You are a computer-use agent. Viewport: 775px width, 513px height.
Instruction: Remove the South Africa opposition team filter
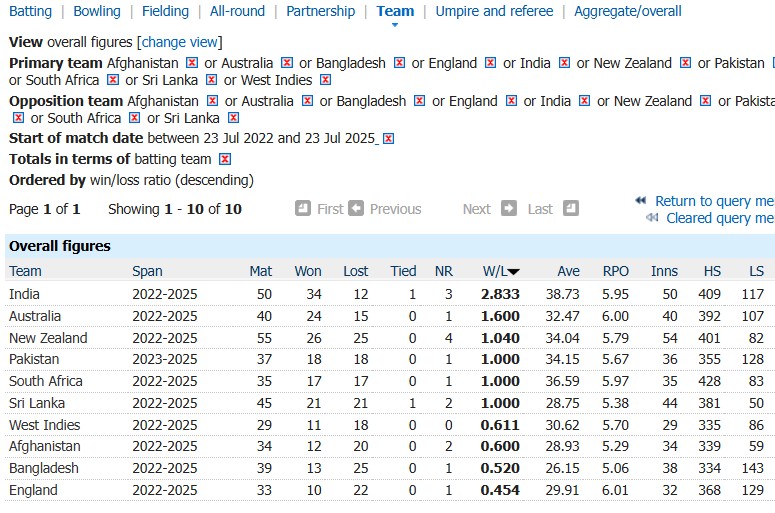(x=134, y=118)
